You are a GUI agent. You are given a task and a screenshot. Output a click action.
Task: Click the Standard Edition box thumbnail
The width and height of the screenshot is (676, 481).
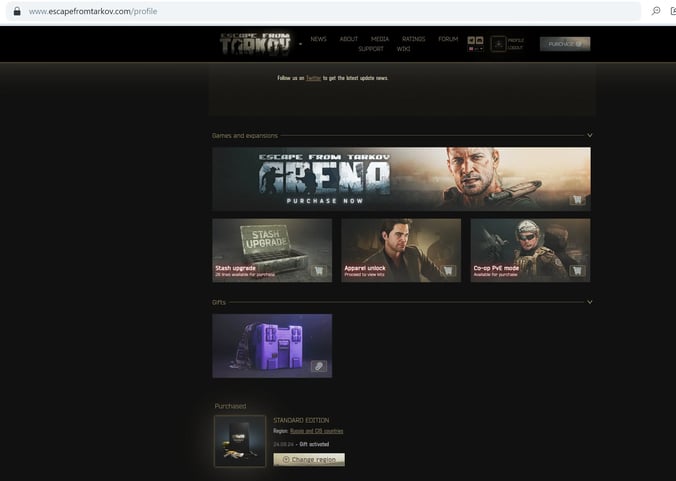[240, 441]
